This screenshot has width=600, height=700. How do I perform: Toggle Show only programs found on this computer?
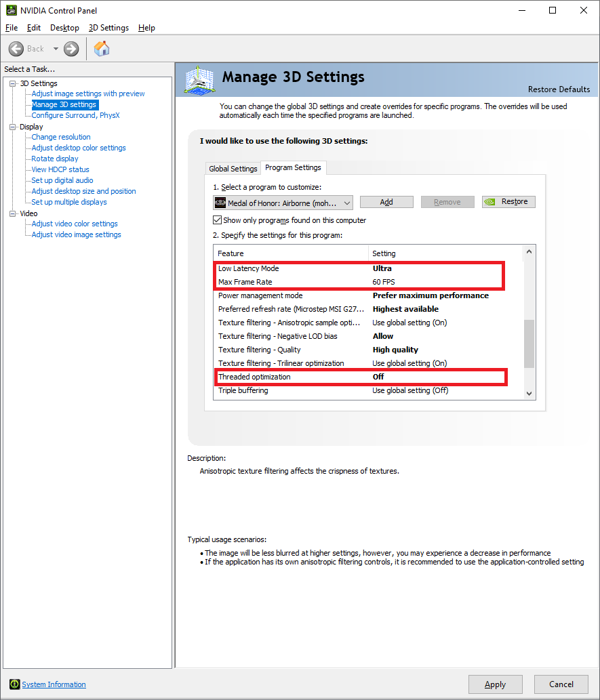[x=217, y=220]
